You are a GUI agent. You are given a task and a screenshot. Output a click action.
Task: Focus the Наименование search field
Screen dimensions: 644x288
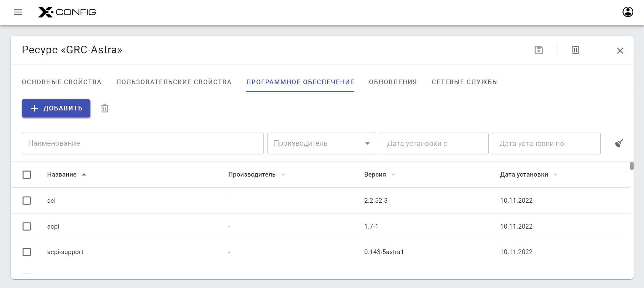143,144
